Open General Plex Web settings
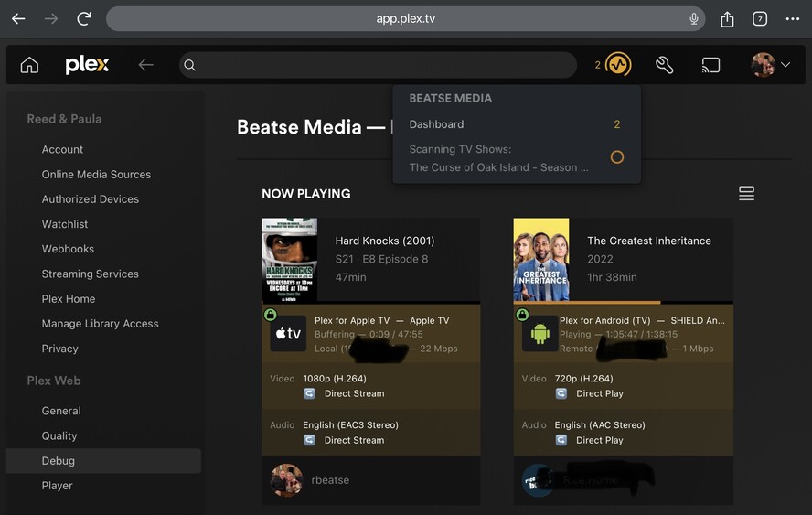Viewport: 812px width, 515px height. (x=61, y=411)
